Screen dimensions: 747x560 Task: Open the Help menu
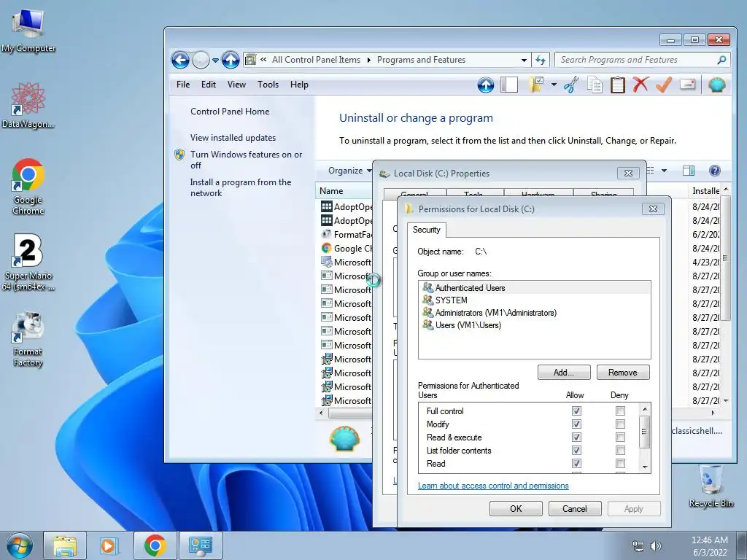point(299,85)
